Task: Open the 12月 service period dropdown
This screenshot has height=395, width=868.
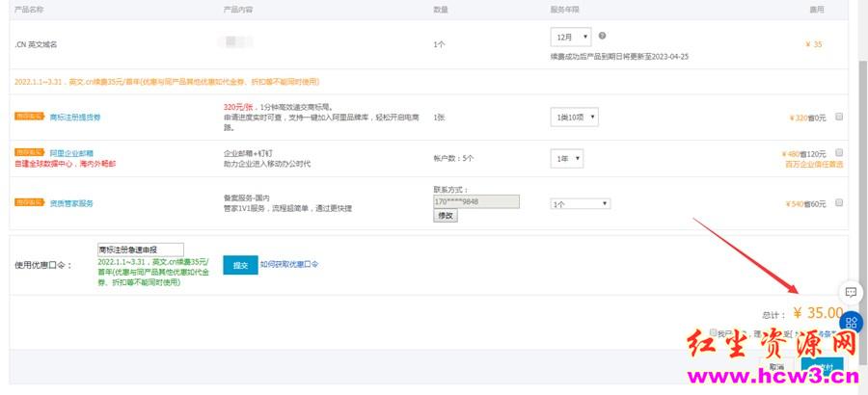Action: (x=571, y=37)
